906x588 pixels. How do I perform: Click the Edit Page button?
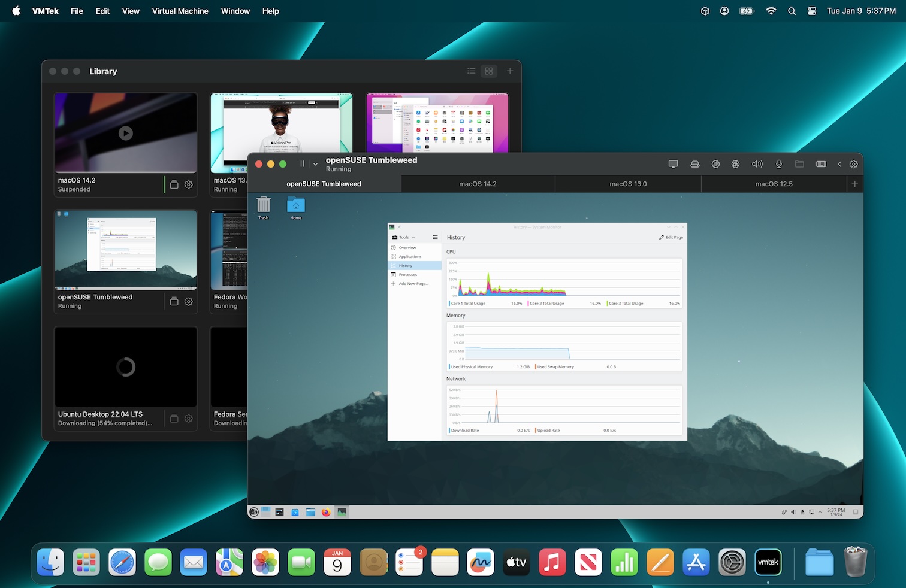[671, 237]
